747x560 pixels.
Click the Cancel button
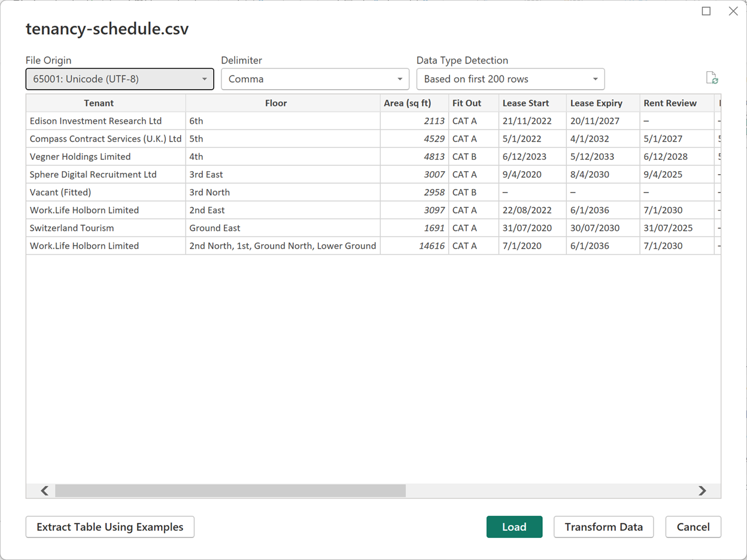coord(693,527)
